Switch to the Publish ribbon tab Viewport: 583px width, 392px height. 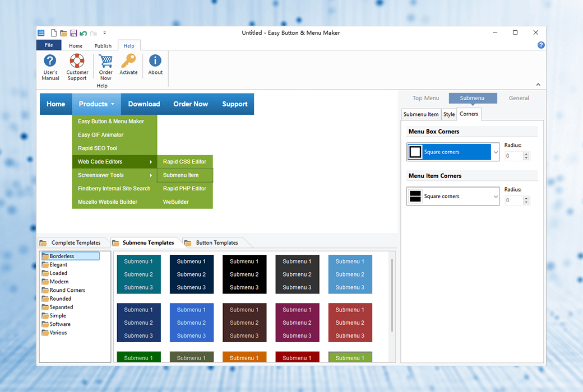click(x=103, y=46)
